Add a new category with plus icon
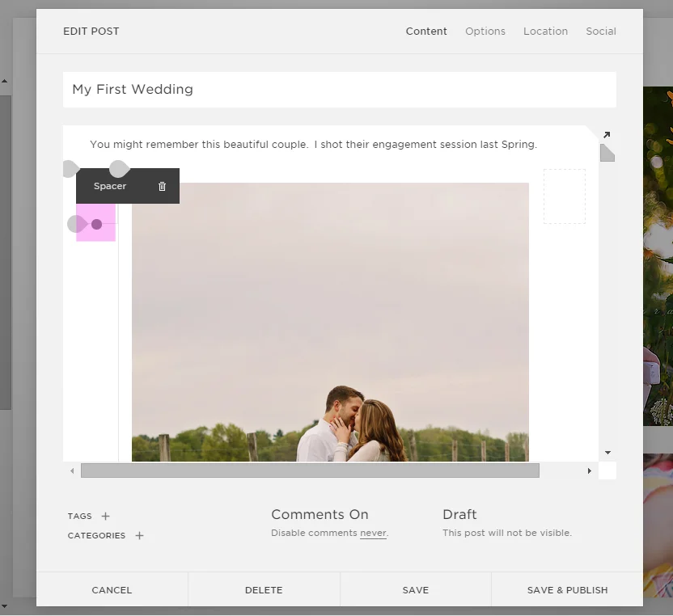Image resolution: width=673 pixels, height=616 pixels. 139,535
